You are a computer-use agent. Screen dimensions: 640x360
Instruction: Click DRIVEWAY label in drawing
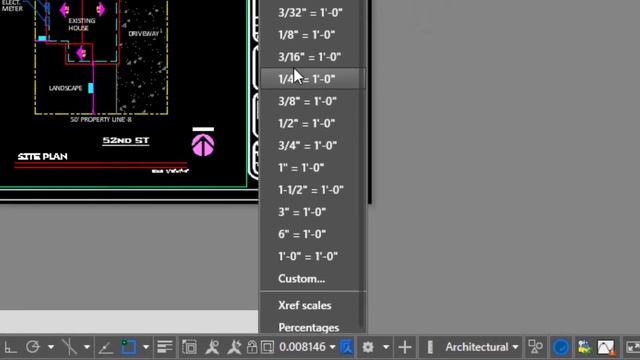click(x=144, y=33)
